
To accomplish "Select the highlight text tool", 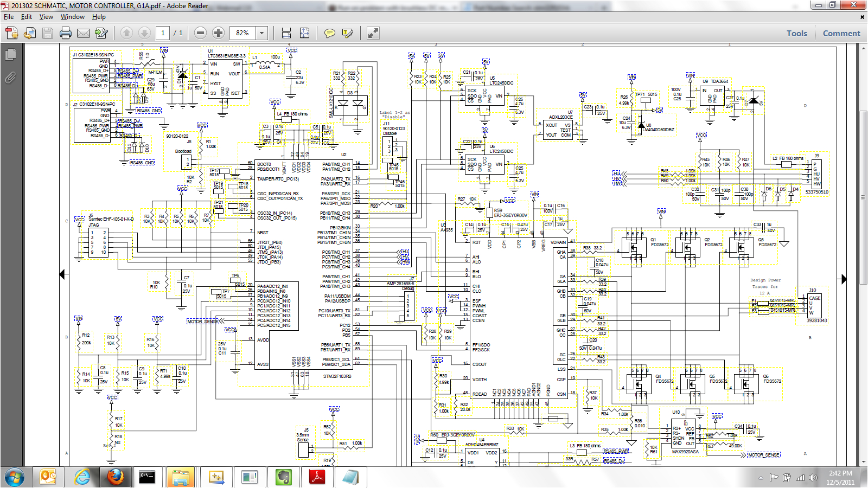I will tap(348, 33).
